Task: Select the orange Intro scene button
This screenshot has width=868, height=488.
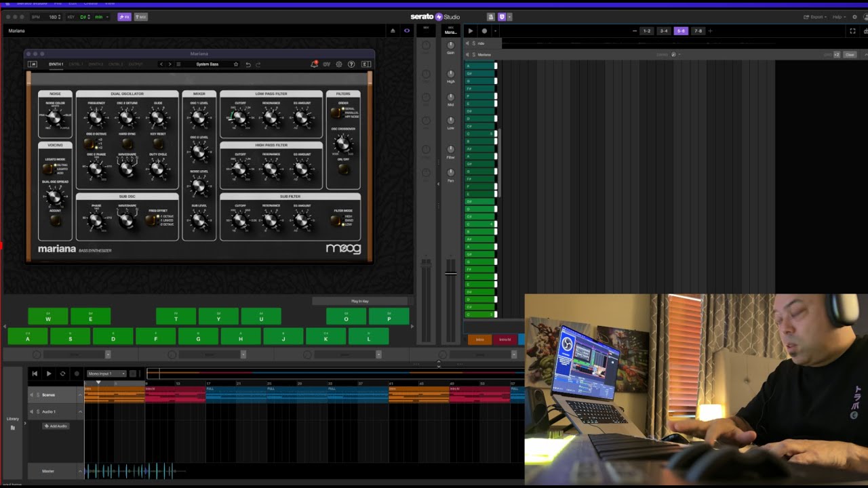Action: coord(480,340)
